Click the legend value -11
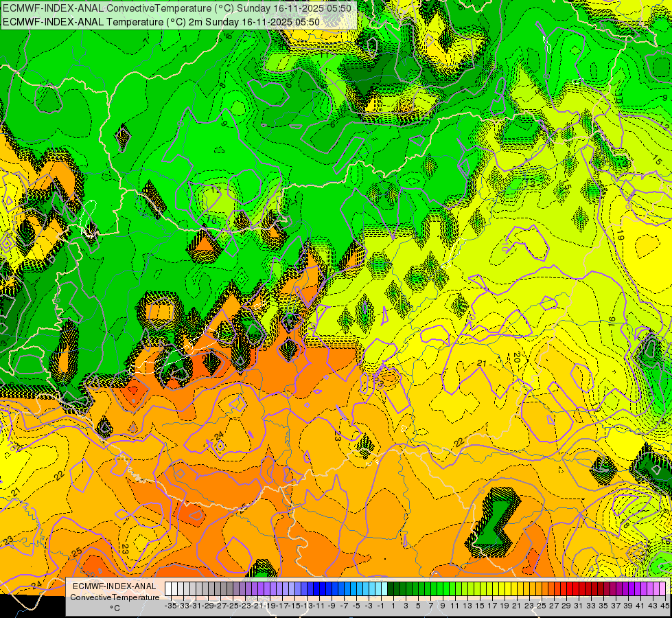The height and width of the screenshot is (618, 672). pyautogui.click(x=319, y=606)
